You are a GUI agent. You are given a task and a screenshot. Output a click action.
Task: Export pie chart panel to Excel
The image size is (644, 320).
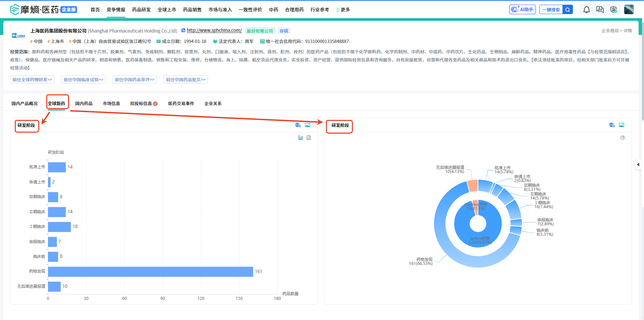[612, 125]
